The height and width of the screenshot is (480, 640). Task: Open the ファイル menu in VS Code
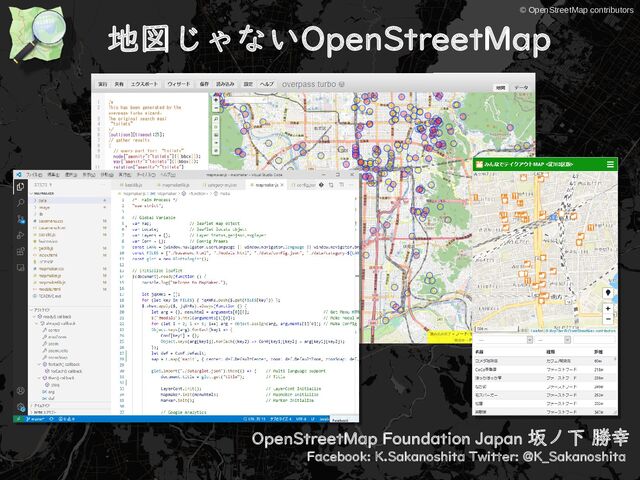[x=34, y=175]
